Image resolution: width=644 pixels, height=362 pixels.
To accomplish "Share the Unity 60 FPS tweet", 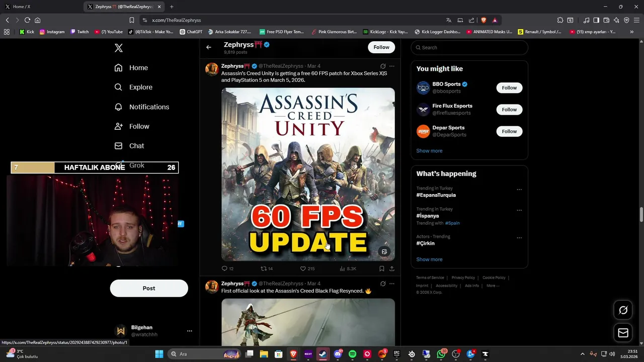I will pos(392,268).
